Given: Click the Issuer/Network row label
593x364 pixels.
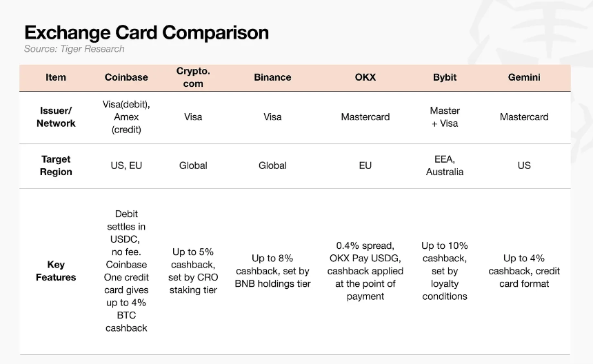Looking at the screenshot, I should 56,117.
